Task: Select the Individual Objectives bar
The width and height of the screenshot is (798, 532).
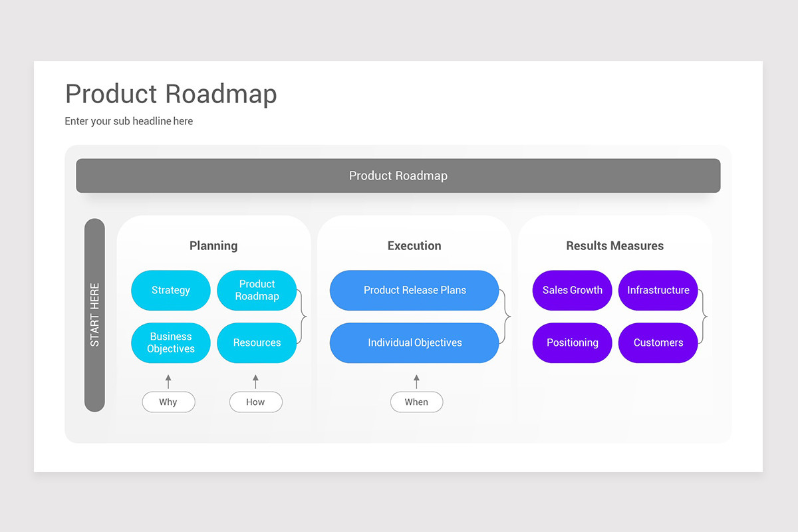Action: 414,342
